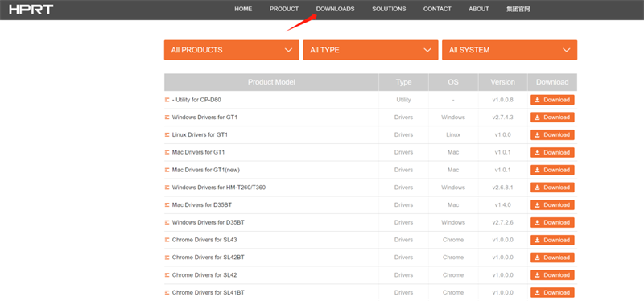
Task: Click version v1.0.0.8 cell
Action: 502,100
